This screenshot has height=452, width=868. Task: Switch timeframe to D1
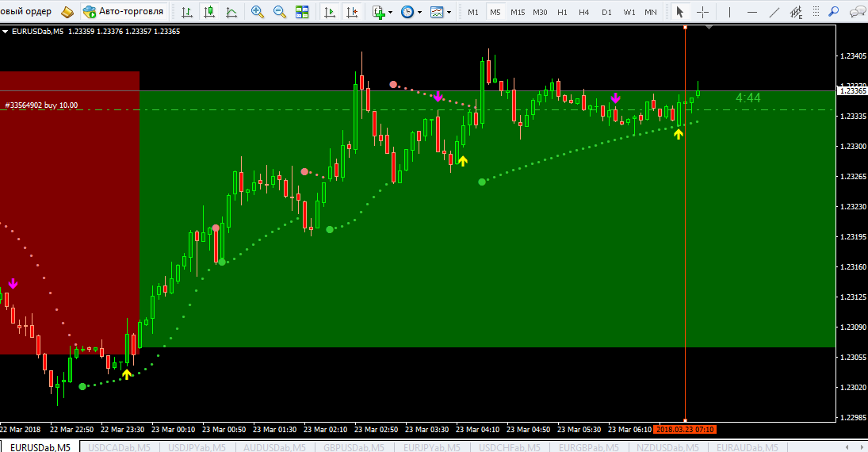coord(606,12)
